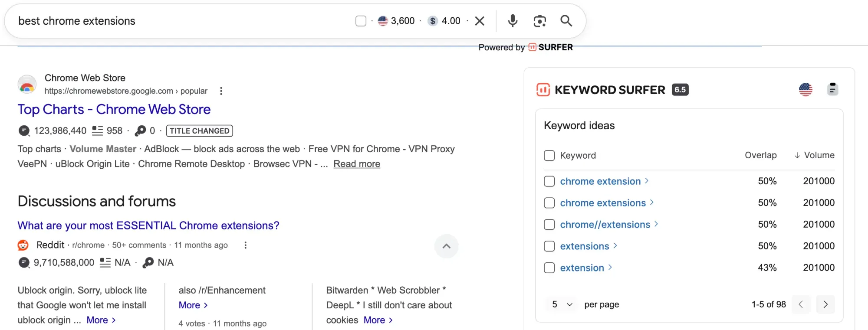Click the US flag in search bar
Viewport: 868px width, 330px height.
point(382,21)
